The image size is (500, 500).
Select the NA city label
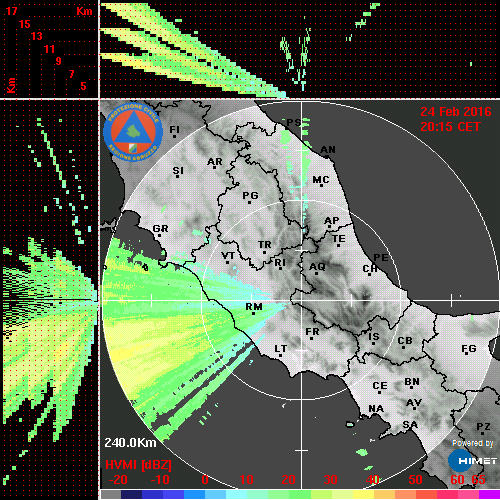point(376,408)
